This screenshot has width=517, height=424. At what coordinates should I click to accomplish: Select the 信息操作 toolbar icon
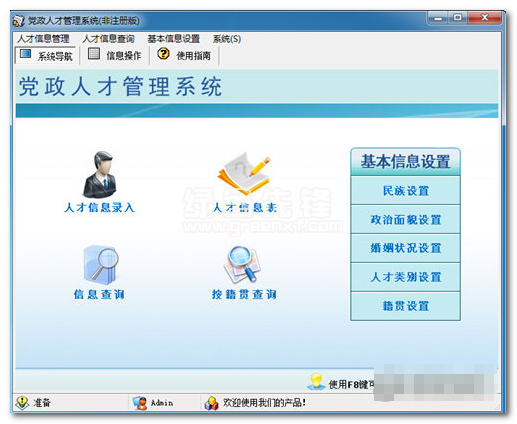point(94,54)
